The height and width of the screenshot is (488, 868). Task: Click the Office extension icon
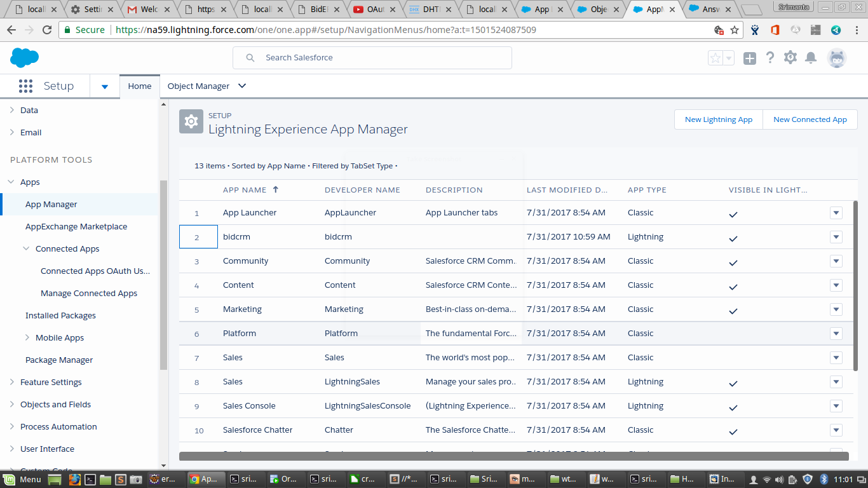point(775,30)
